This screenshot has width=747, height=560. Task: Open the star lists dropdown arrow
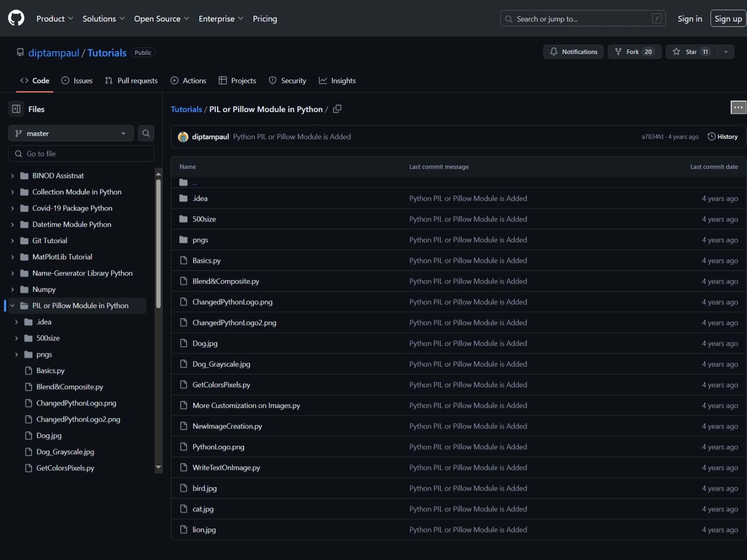pyautogui.click(x=726, y=52)
